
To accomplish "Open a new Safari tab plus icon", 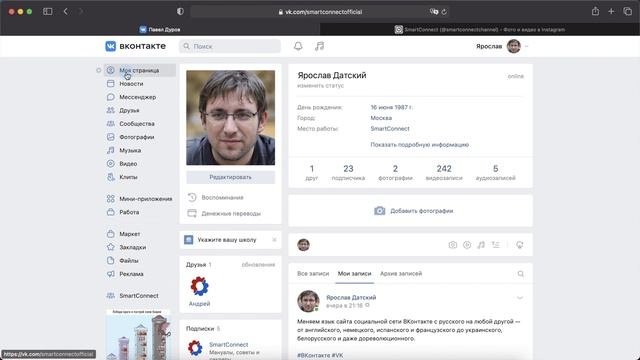I will click(x=611, y=11).
